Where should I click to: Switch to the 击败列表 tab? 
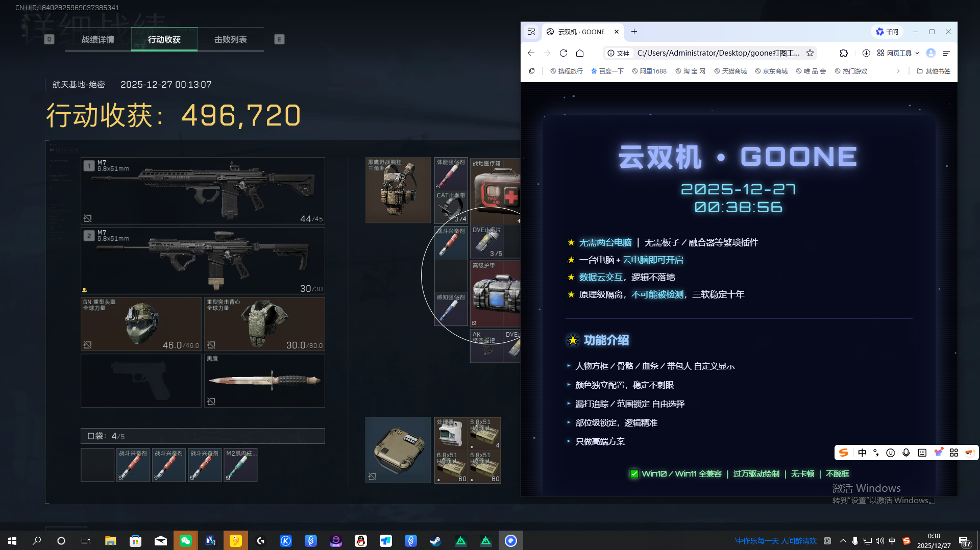point(231,39)
